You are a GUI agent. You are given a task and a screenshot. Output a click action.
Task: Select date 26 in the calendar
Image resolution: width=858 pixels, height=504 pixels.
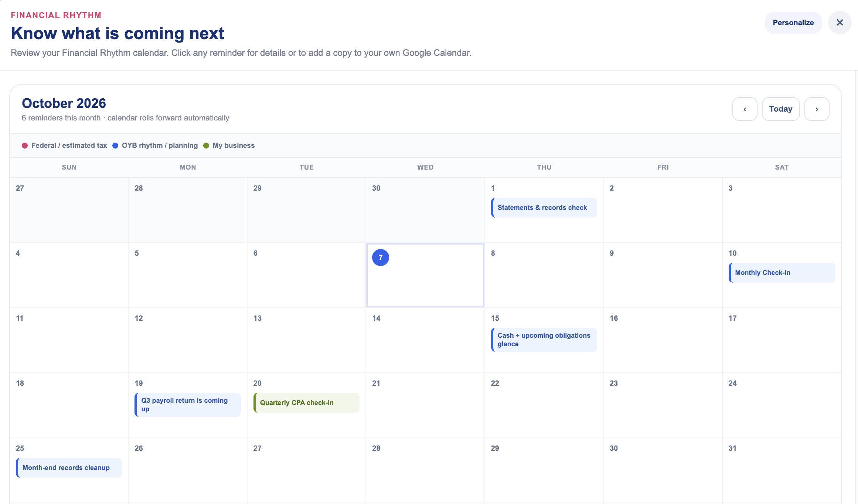139,448
